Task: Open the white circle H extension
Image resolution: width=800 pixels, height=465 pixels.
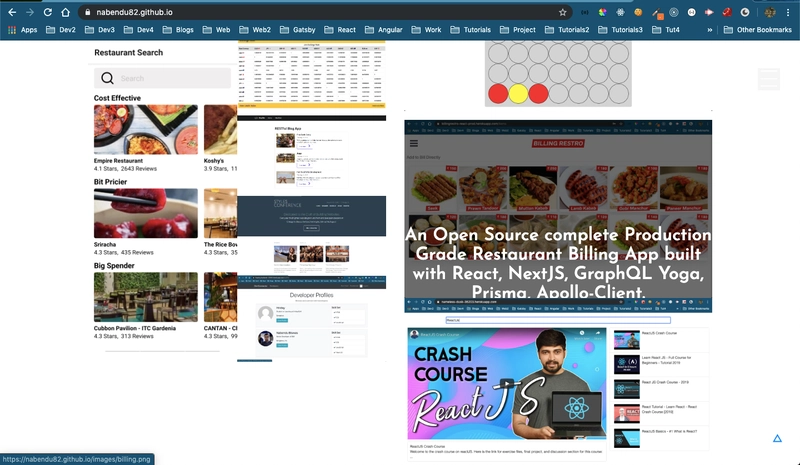Action: pyautogui.click(x=691, y=12)
